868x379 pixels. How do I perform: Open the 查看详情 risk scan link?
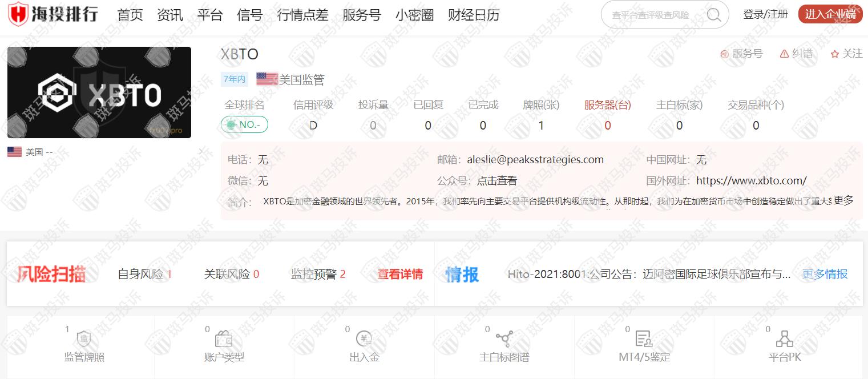(x=400, y=274)
